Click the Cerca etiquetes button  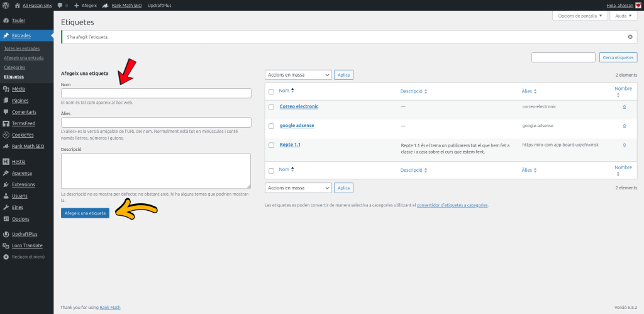[x=618, y=57]
